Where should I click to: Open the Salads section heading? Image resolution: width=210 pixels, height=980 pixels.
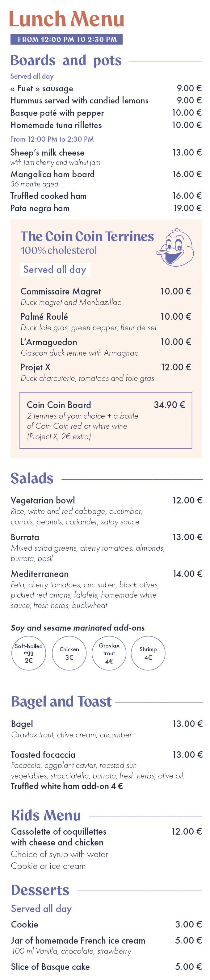point(32,479)
